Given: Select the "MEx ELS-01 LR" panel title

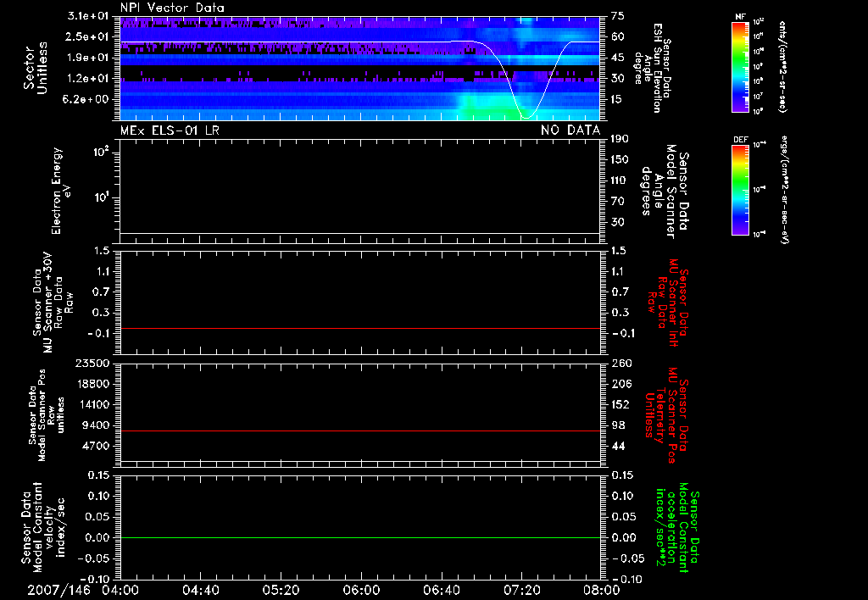Looking at the screenshot, I should [170, 130].
